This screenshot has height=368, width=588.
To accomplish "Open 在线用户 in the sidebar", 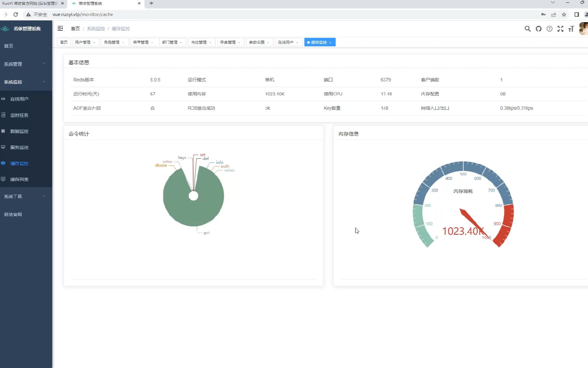I will pyautogui.click(x=26, y=99).
